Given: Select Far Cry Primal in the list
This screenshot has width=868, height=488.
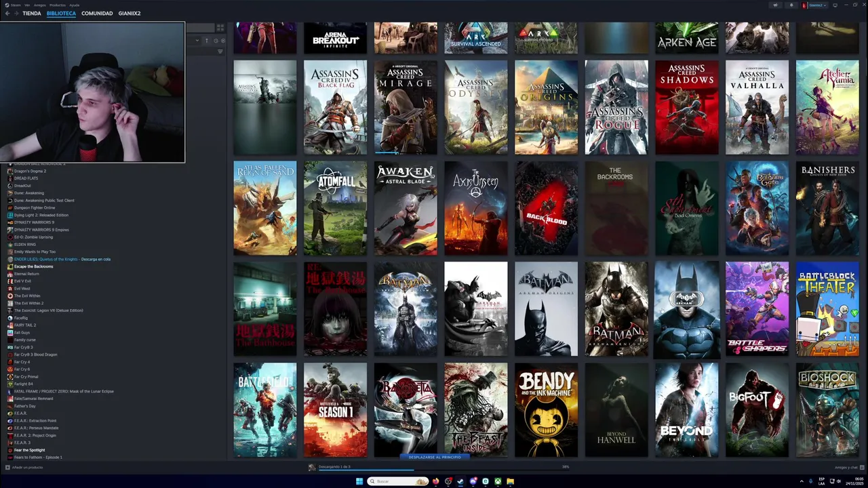Looking at the screenshot, I should click(26, 377).
